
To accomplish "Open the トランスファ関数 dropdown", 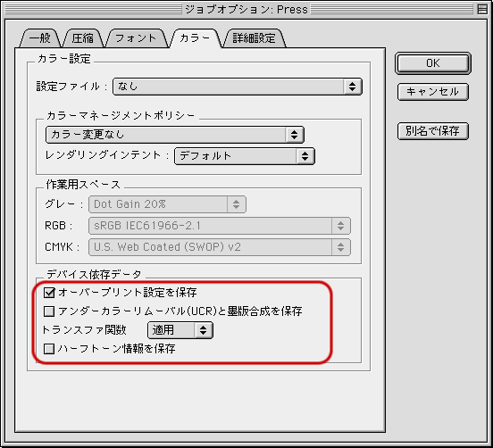I will point(180,330).
